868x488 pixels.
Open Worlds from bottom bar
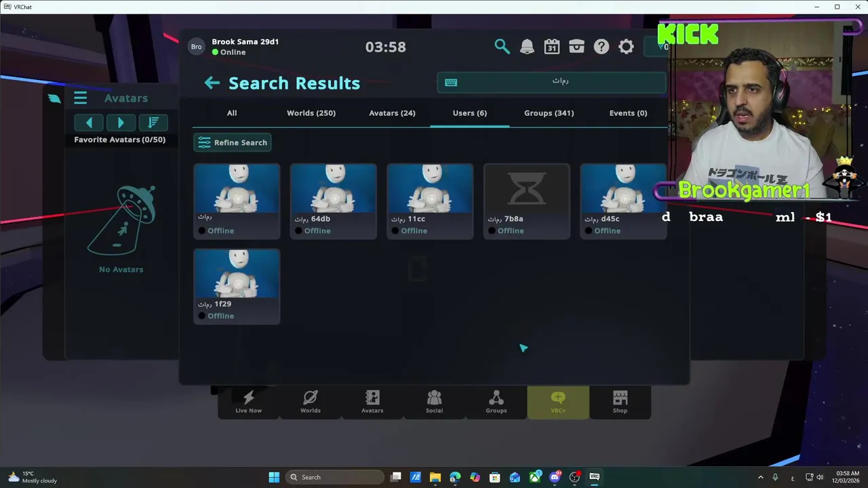coord(311,402)
